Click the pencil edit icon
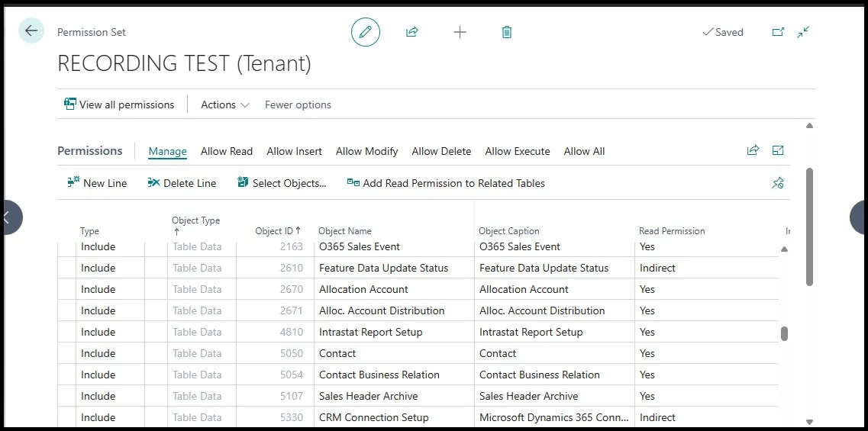Viewport: 868px width, 431px height. (x=366, y=32)
